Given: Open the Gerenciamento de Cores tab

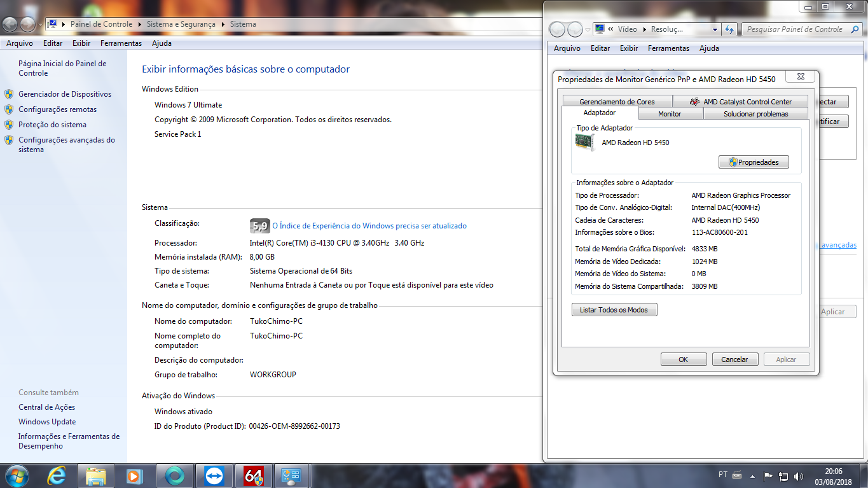Looking at the screenshot, I should pyautogui.click(x=617, y=102).
